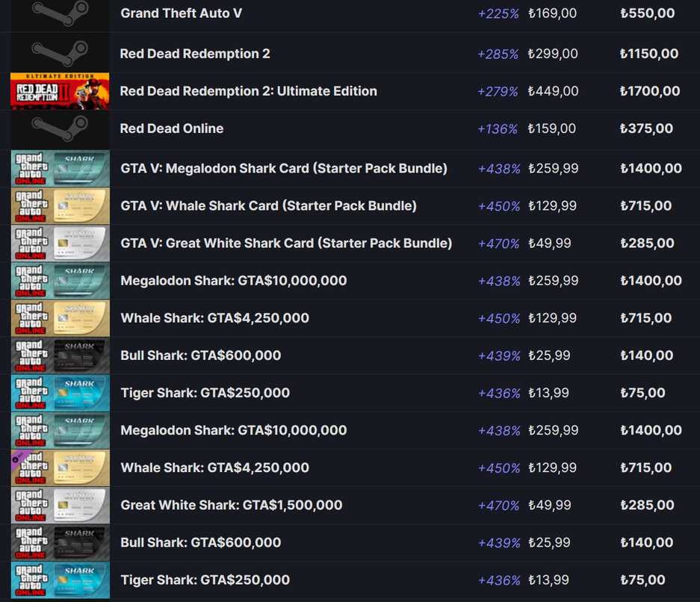The width and height of the screenshot is (700, 602).
Task: Open Great White Shark: GTA$1,500,000 title
Action: pyautogui.click(x=232, y=505)
